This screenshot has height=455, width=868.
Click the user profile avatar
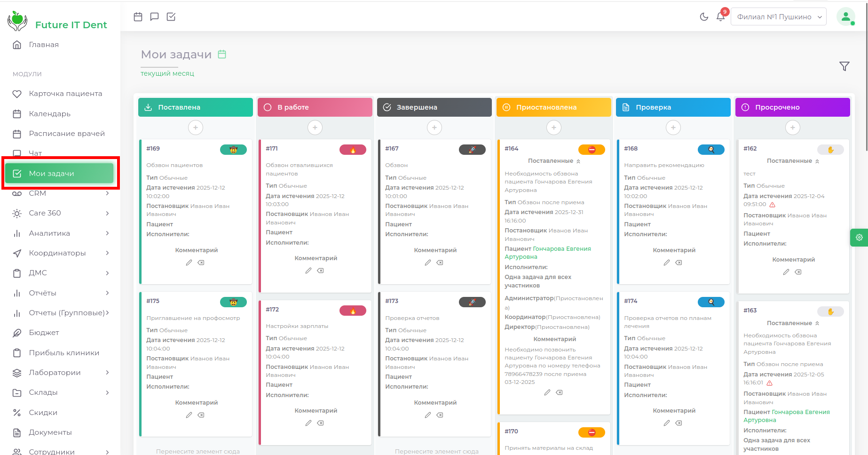pos(845,17)
